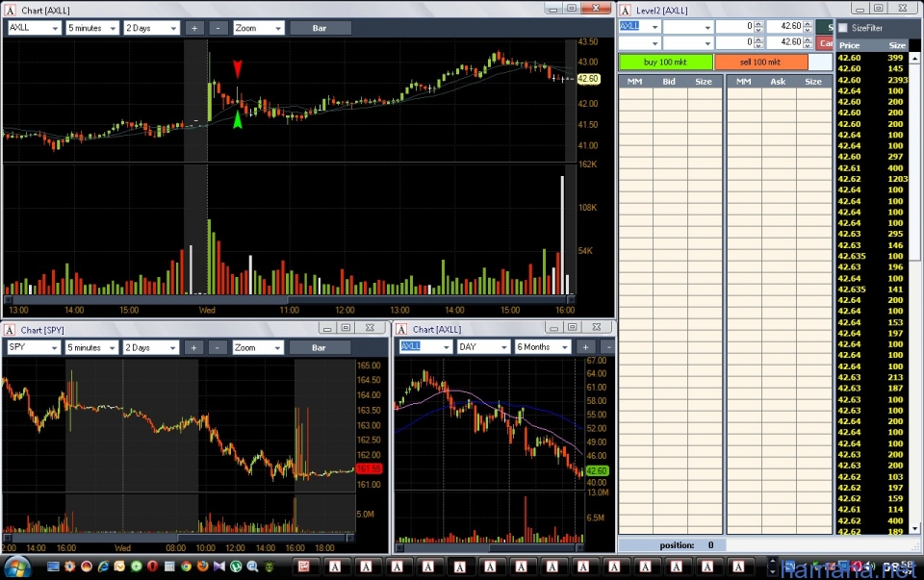924x580 pixels.
Task: Enable the SizeFilter checkbox
Action: (843, 28)
